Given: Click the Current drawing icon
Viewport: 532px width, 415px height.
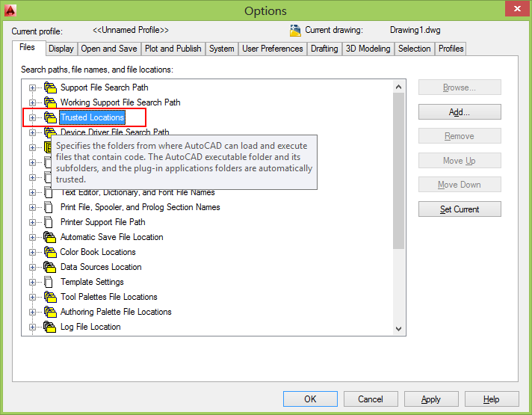Looking at the screenshot, I should (295, 30).
